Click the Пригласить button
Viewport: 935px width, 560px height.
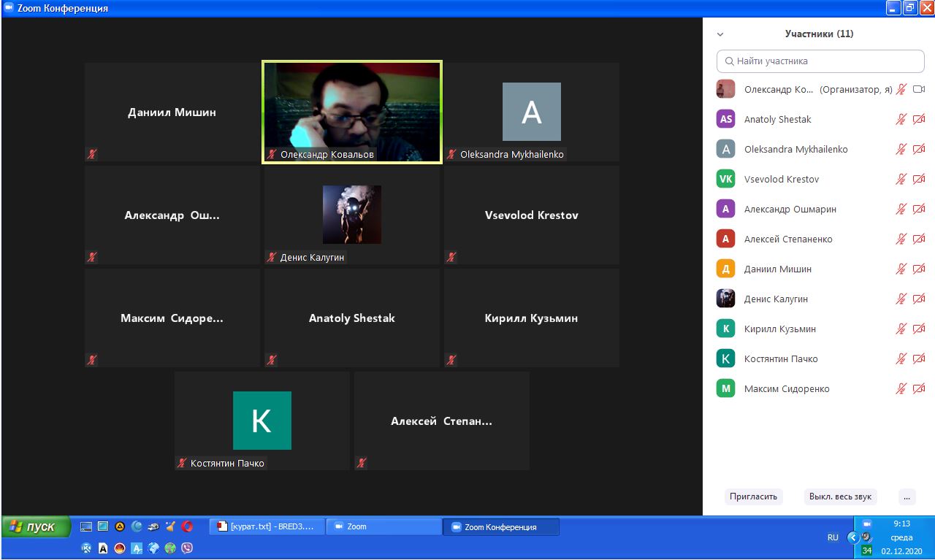[753, 496]
